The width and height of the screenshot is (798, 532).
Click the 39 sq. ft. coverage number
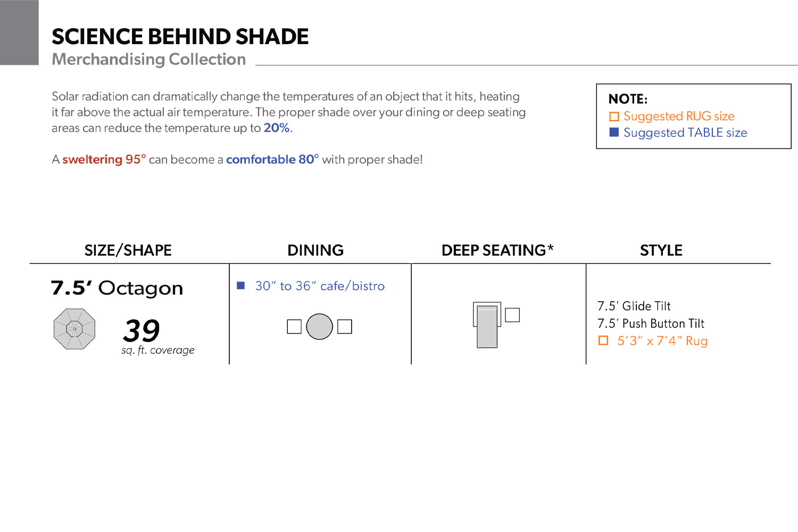[x=142, y=330]
